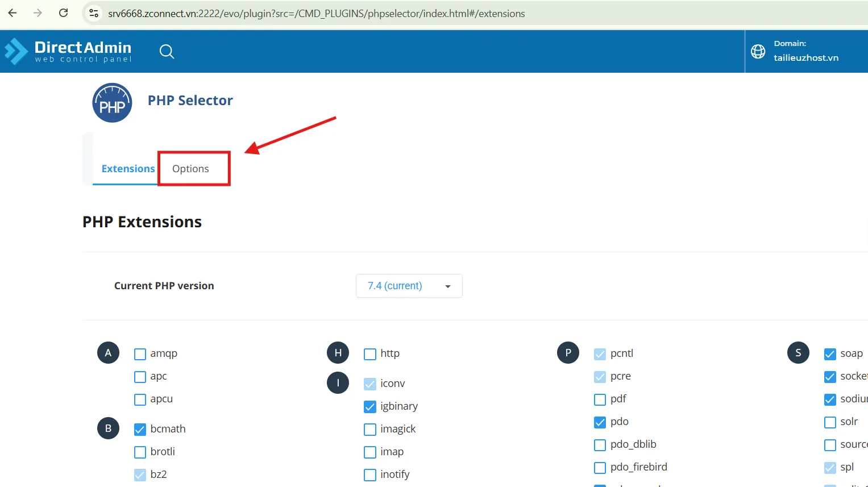Expand the domain selector tailieuzhost.vn

pos(805,57)
